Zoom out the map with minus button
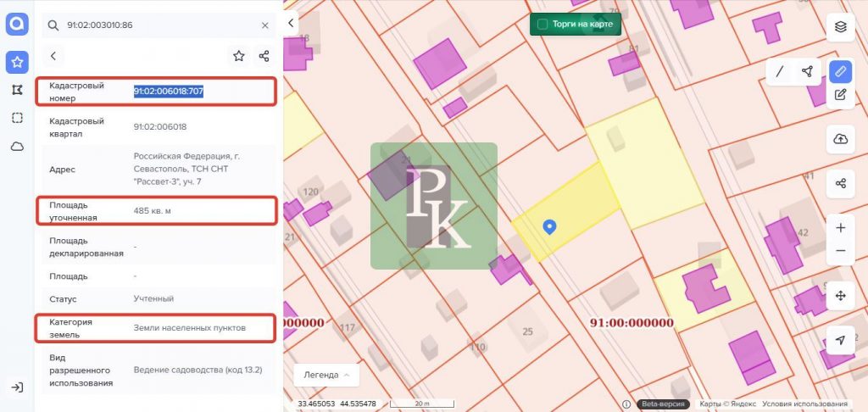The height and width of the screenshot is (412, 868). (840, 251)
